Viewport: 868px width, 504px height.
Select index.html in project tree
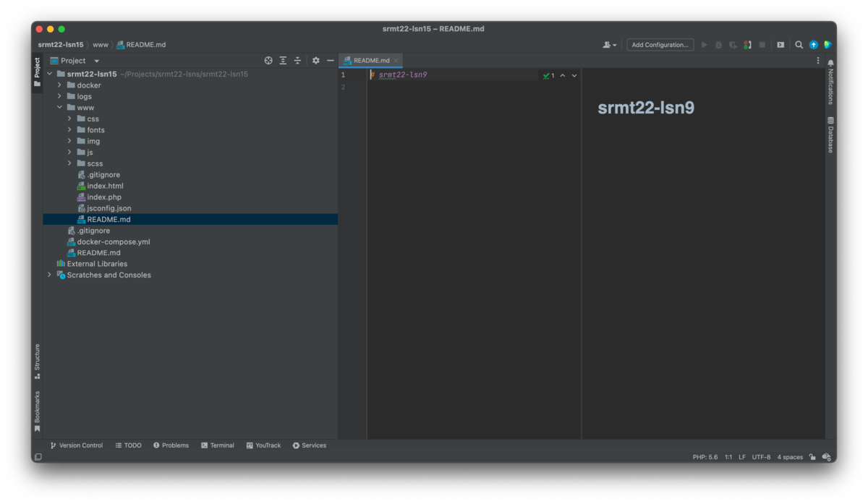[101, 186]
